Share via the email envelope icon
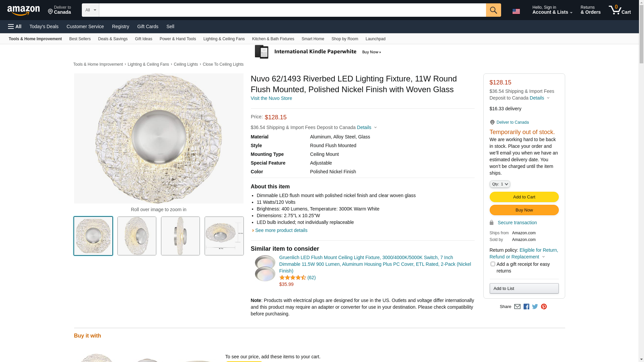Screen dimensions: 644x362 pos(517,307)
